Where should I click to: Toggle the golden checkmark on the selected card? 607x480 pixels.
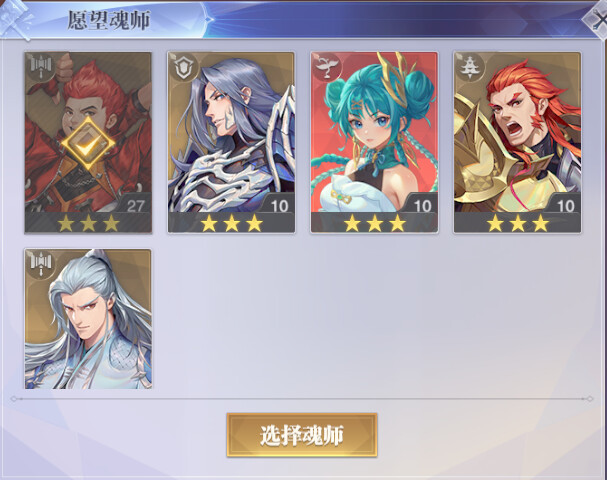[88, 144]
